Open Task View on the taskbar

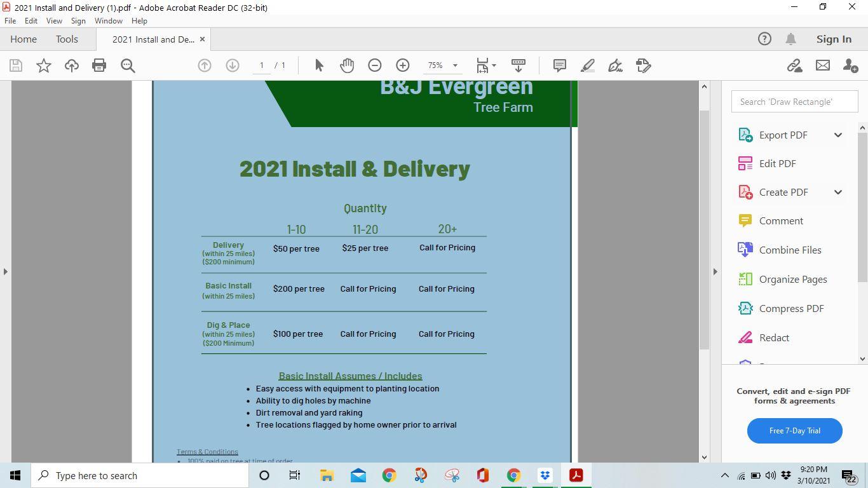294,475
